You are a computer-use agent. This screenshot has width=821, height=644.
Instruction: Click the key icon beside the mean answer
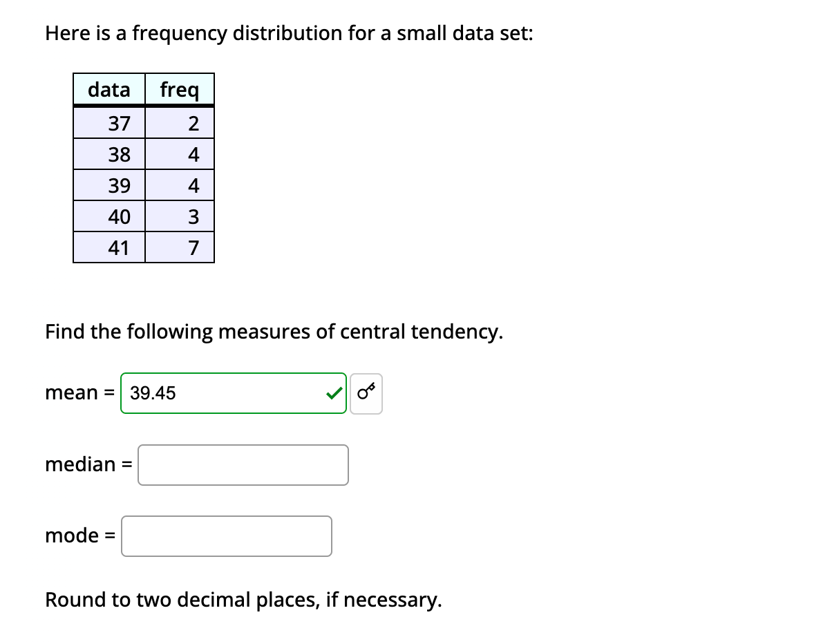(366, 392)
